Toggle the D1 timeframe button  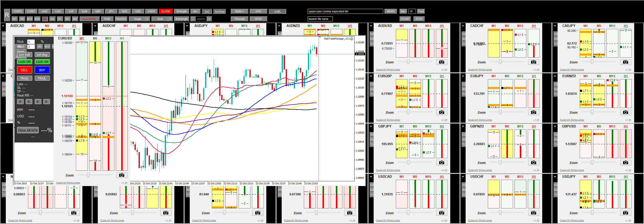tap(60, 19)
